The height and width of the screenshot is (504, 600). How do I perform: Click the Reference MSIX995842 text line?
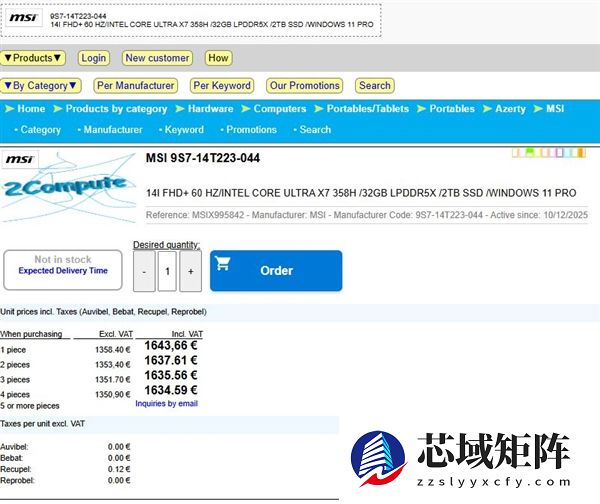tap(367, 215)
